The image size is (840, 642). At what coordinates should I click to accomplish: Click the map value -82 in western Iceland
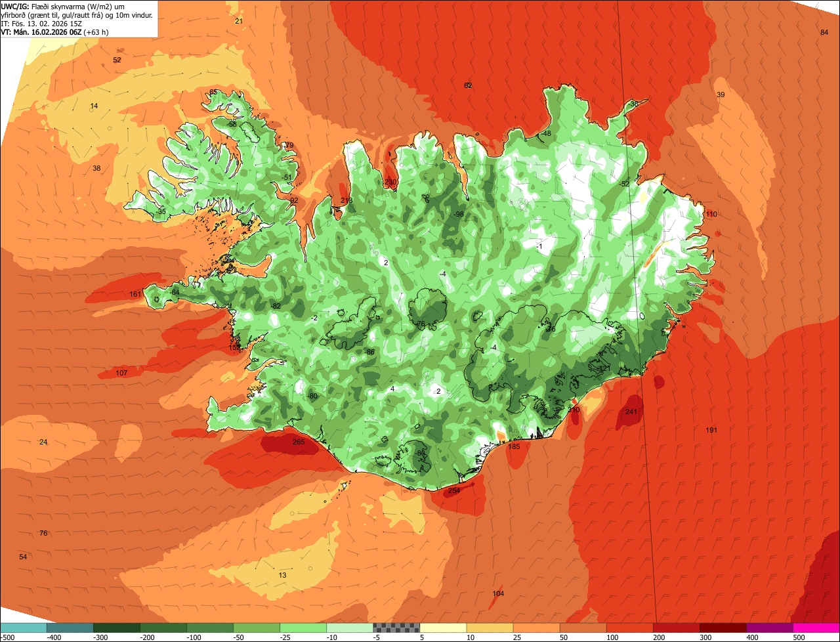(276, 306)
